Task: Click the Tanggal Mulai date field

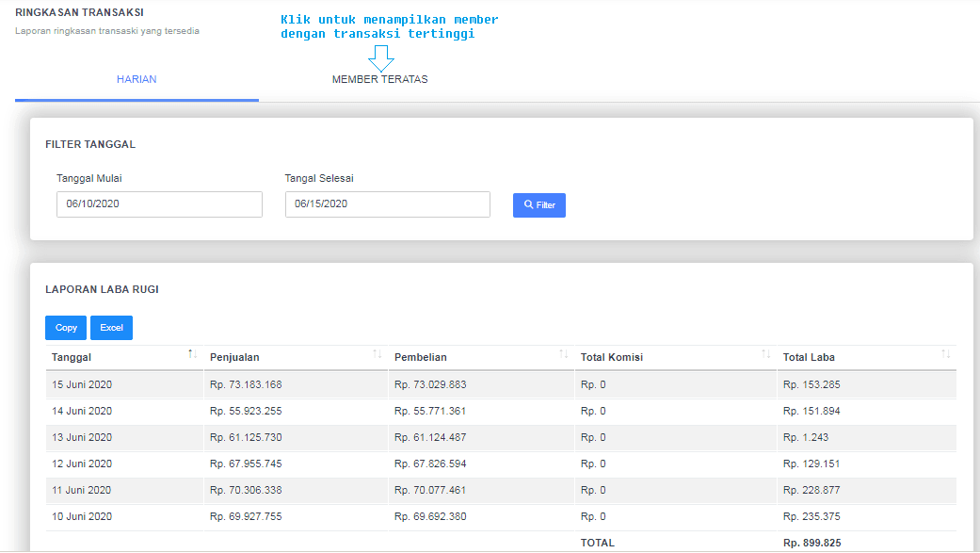Action: (159, 204)
